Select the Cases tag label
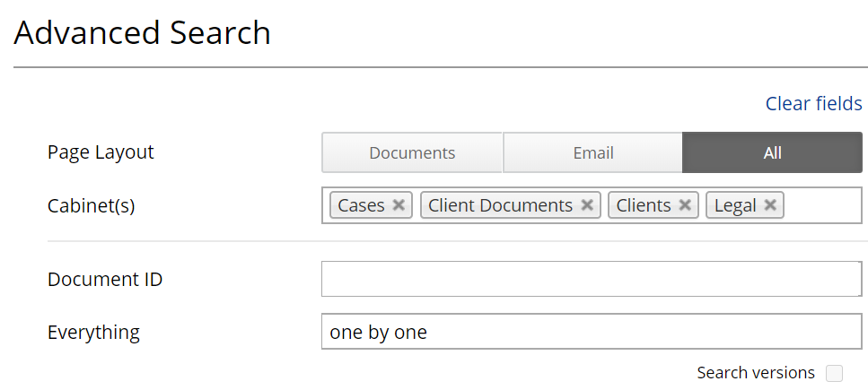This screenshot has height=390, width=868. (361, 205)
